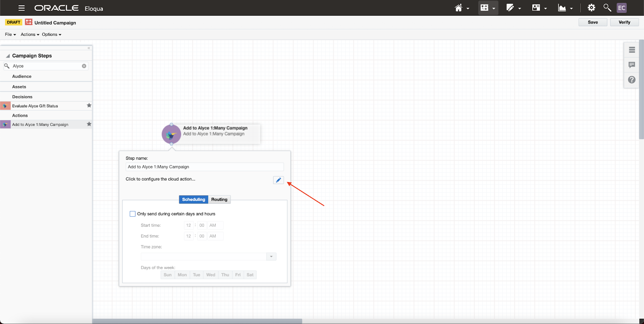Toggle Mon in days of the week

coord(182,275)
